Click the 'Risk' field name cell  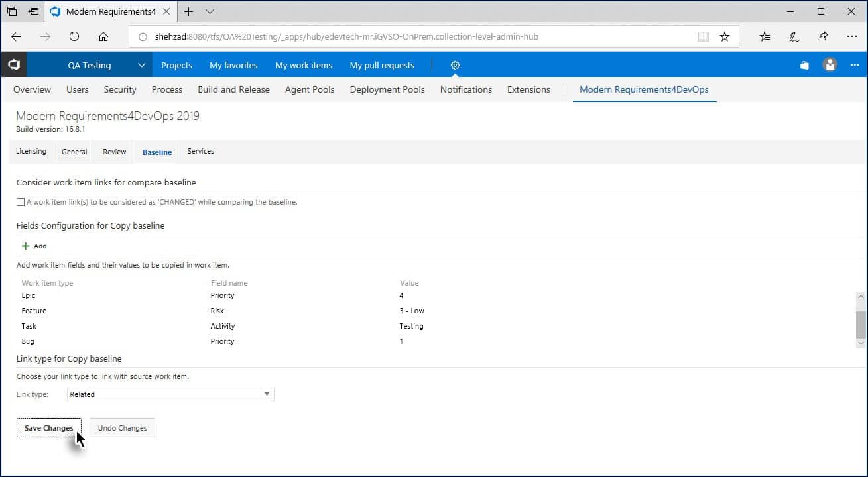coord(217,311)
